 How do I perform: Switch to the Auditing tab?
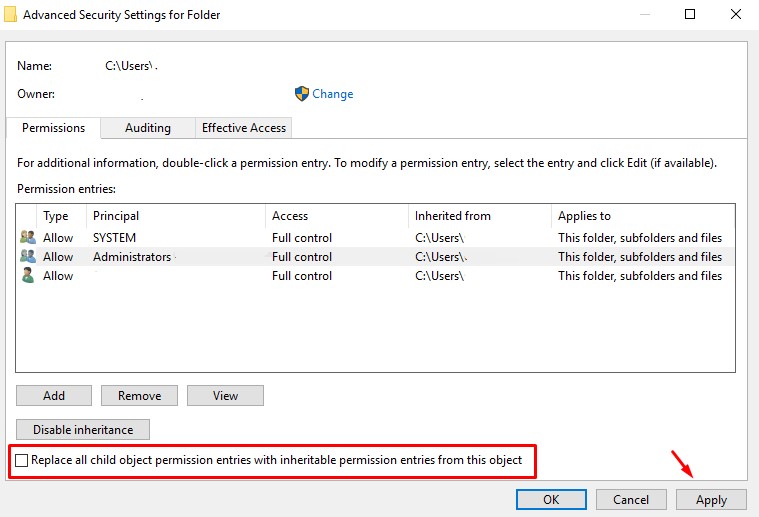[x=147, y=128]
